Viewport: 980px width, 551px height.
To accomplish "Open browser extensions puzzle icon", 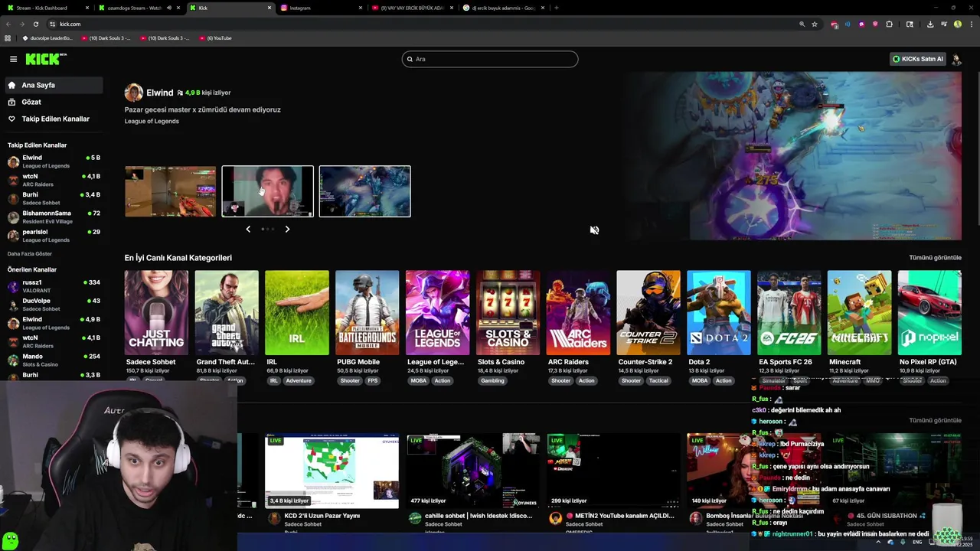I will (889, 24).
